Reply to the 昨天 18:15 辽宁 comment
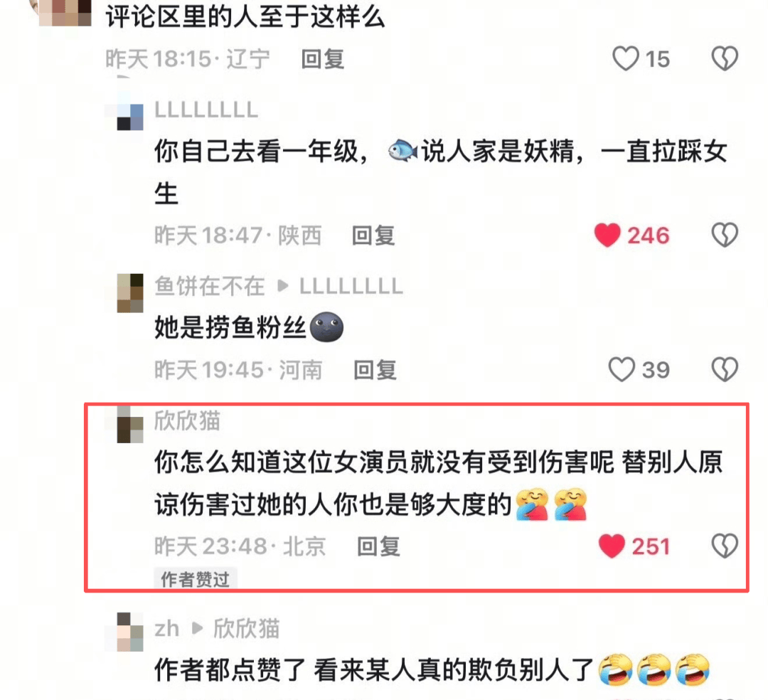 coord(323,59)
